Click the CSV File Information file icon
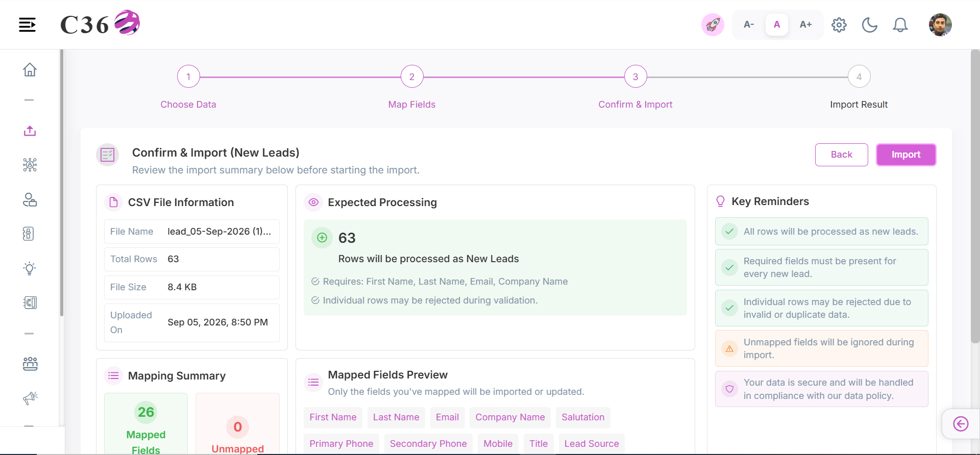Image resolution: width=980 pixels, height=455 pixels. tap(113, 202)
